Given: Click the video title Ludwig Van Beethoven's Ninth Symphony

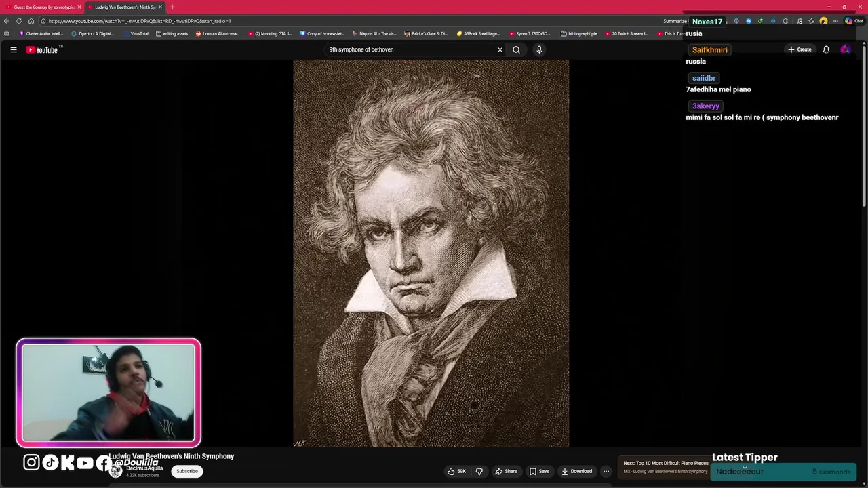Looking at the screenshot, I should tap(172, 456).
